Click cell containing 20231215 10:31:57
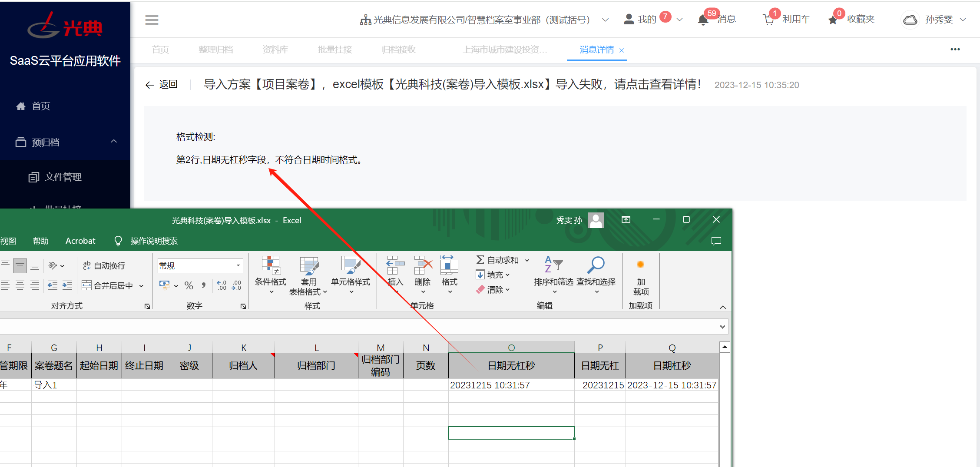Viewport: 980px width, 467px height. click(x=511, y=385)
